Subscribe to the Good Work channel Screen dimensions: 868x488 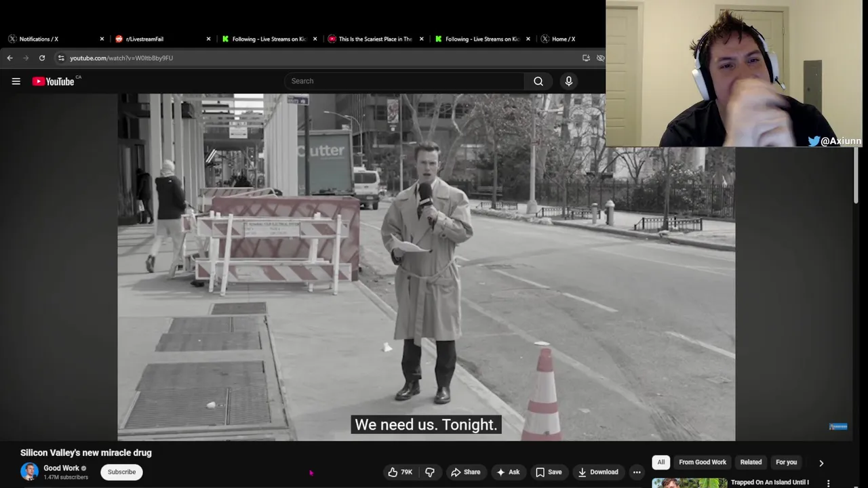(x=122, y=472)
